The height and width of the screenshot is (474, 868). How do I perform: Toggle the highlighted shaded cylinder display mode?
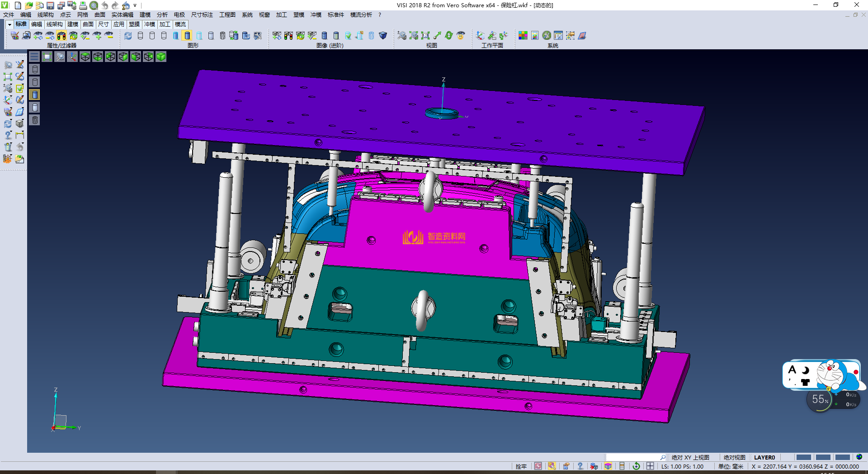pyautogui.click(x=187, y=36)
